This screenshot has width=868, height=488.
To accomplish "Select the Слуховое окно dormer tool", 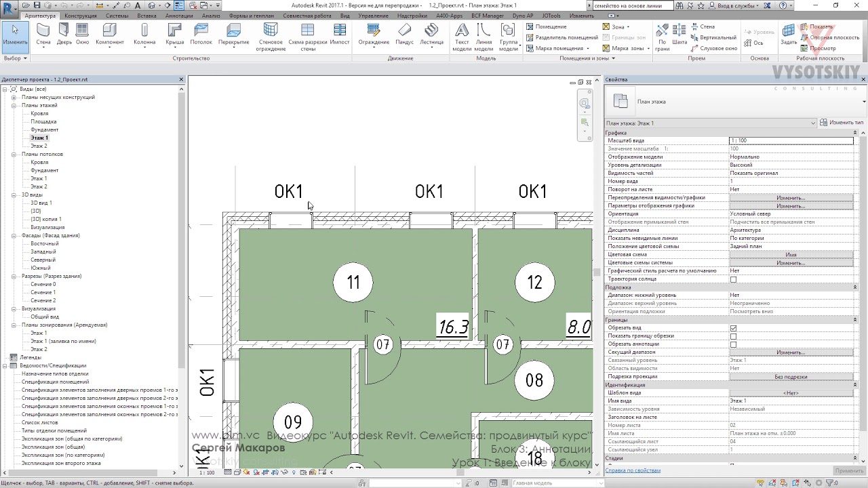I will (714, 48).
